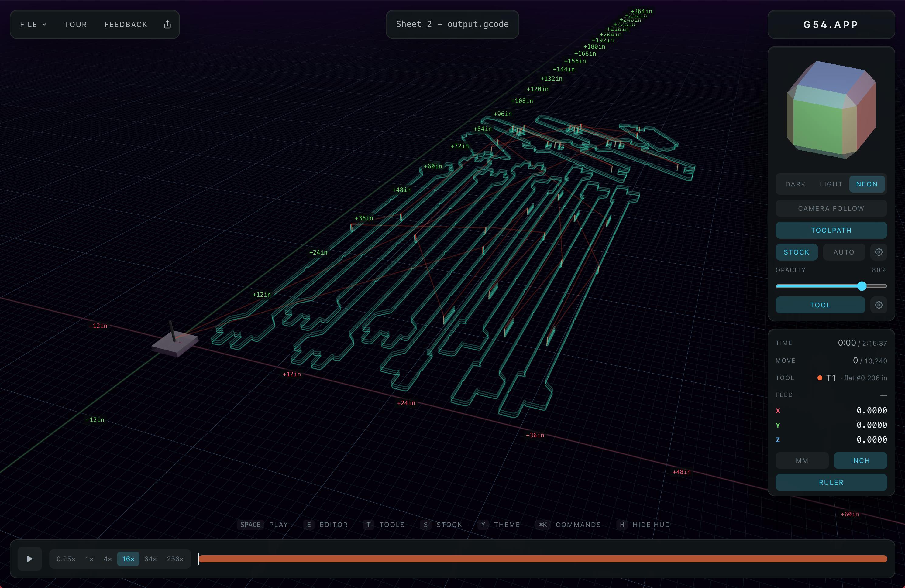Click the Sheet 2 – output.gcode title
This screenshot has width=905, height=588.
pos(452,24)
